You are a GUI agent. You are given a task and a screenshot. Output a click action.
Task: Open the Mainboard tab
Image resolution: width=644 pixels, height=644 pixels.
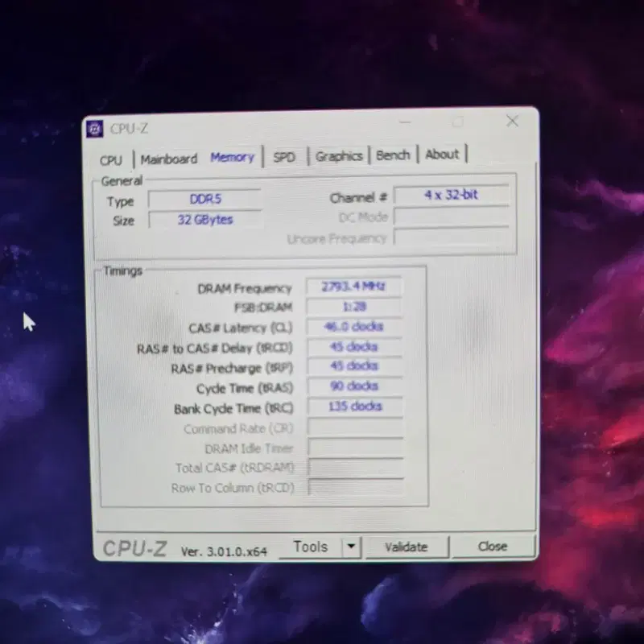tap(169, 159)
